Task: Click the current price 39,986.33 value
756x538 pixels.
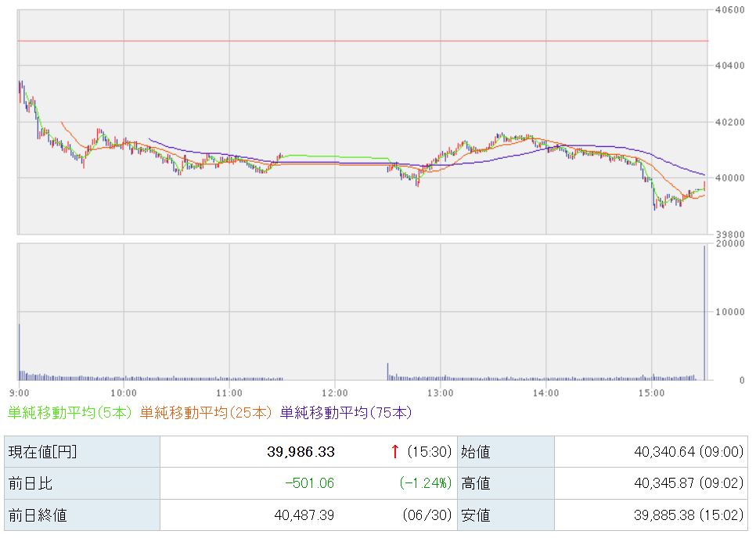Action: click(x=301, y=452)
